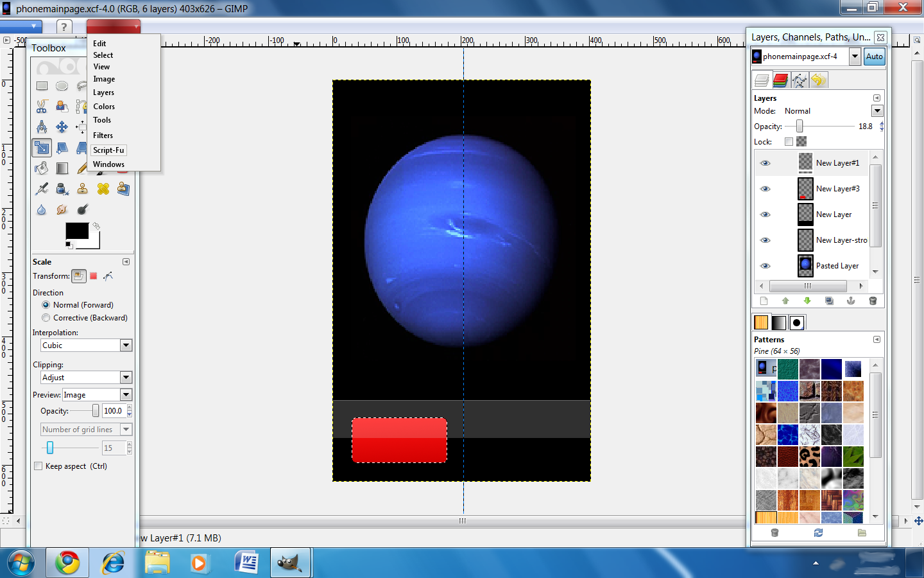Adjust the layer Opacity slider
This screenshot has height=578, width=924.
tap(801, 127)
